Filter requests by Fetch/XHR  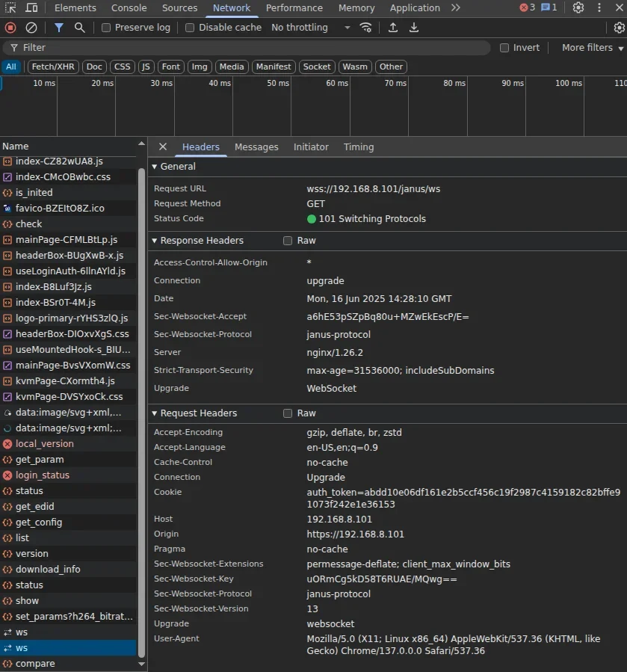[x=53, y=67]
